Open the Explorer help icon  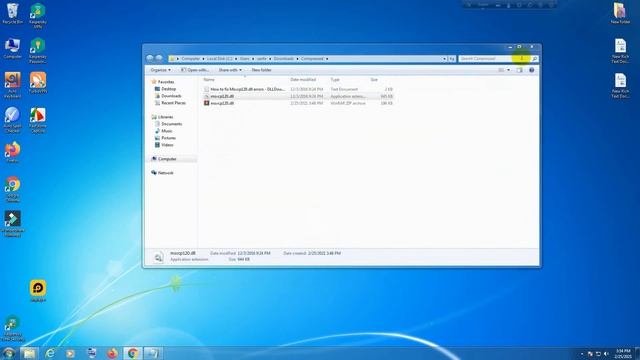531,70
